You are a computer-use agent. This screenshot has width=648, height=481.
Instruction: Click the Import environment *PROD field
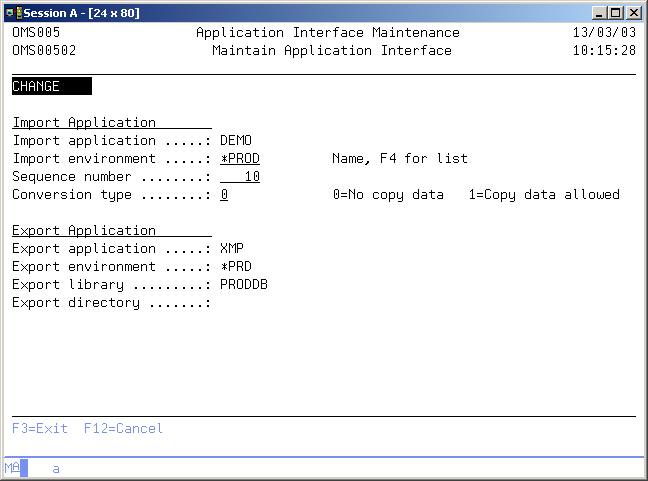click(x=240, y=159)
